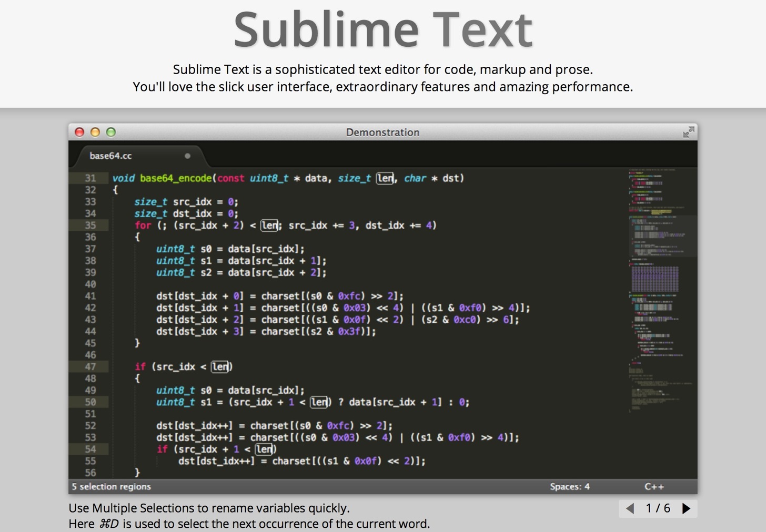Click the closing brace on line 56
This screenshot has width=766, height=532.
tap(137, 473)
